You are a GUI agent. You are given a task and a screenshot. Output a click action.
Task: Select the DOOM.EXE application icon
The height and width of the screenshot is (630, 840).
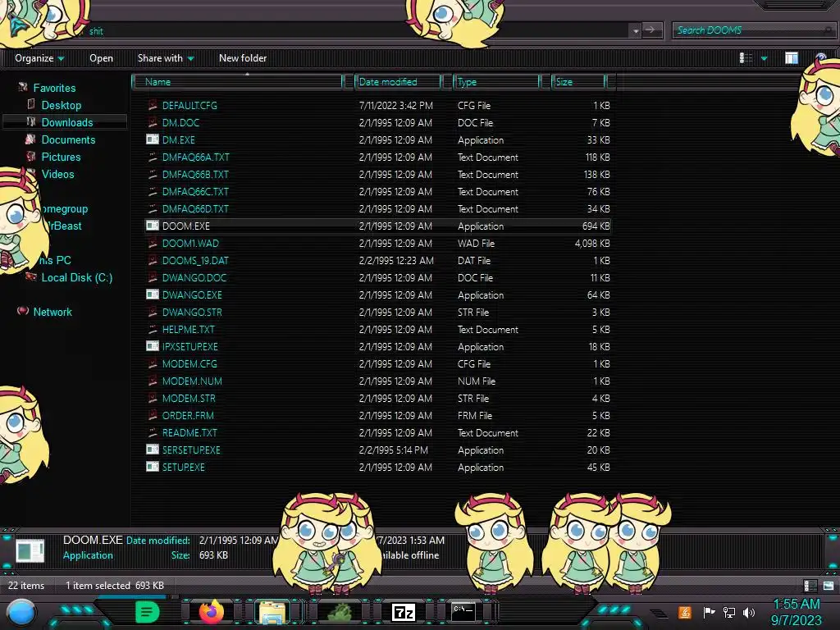tap(152, 226)
